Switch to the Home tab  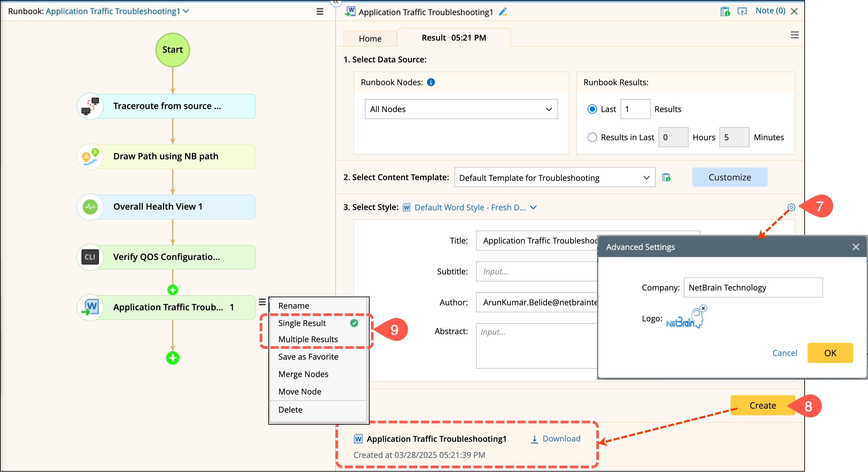coord(370,39)
